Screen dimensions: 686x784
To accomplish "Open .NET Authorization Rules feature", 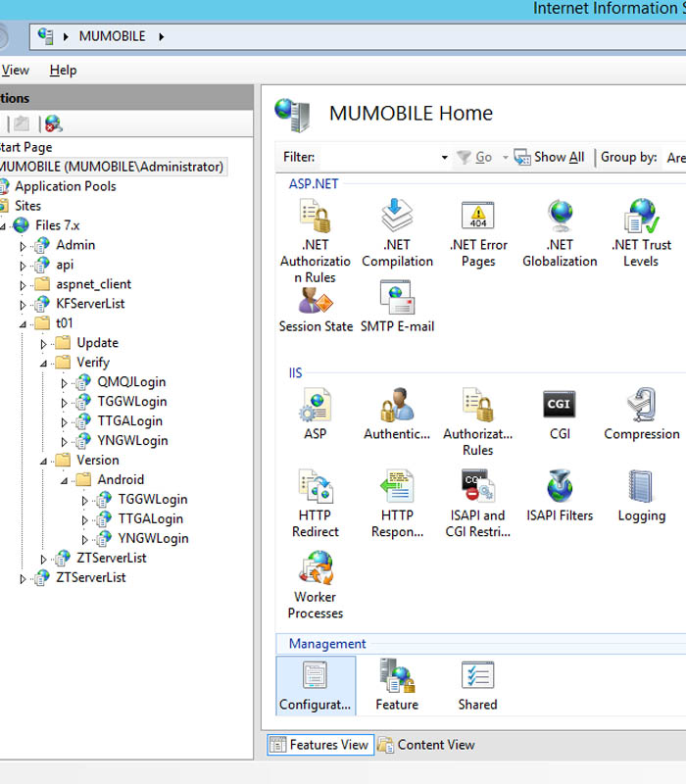I will [315, 240].
